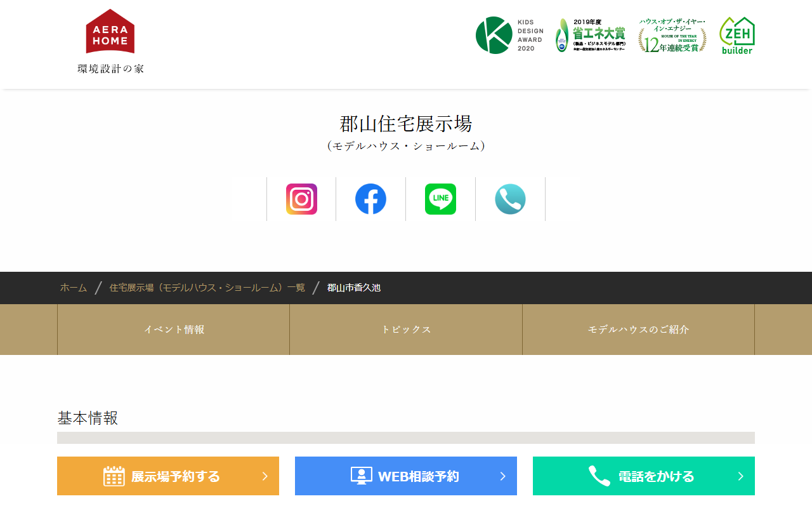Screen dimensions: 812x508
Task: Open the LINE contact icon
Action: point(440,199)
